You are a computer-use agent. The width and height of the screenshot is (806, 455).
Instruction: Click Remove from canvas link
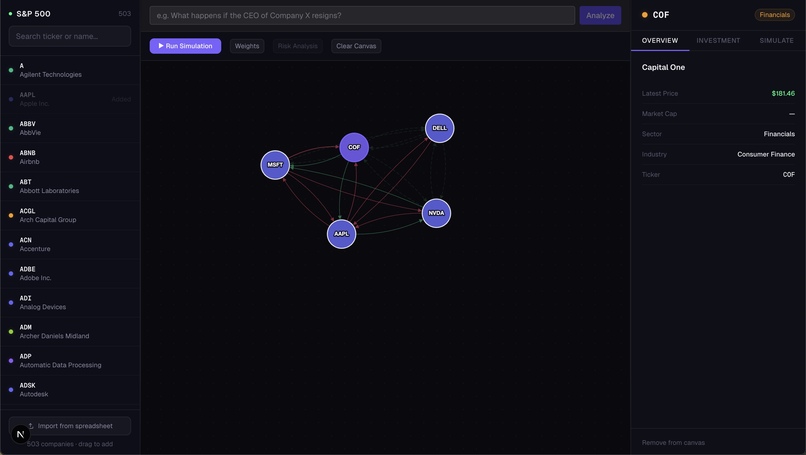[x=673, y=443]
